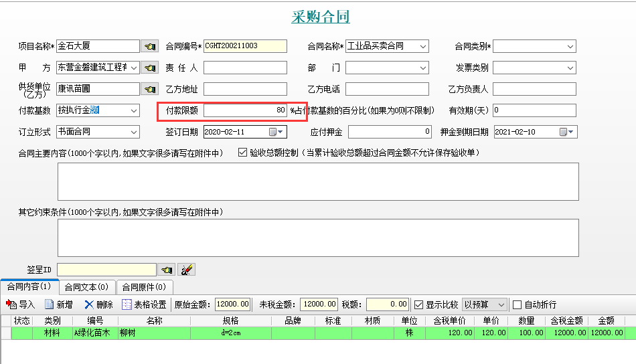Enable the 自动折行 checkbox
The image size is (636, 364).
coord(517,304)
